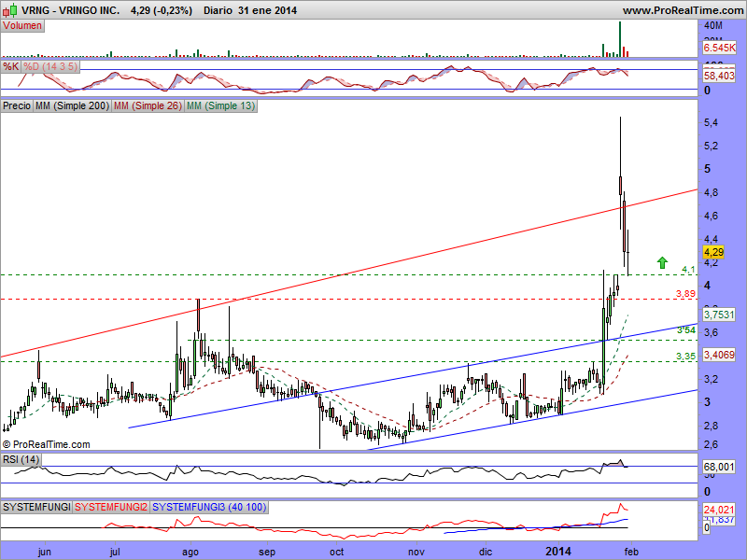The height and width of the screenshot is (560, 747).
Task: Open the SYSTEMFUNGI3 (40 100) label
Action: [209, 507]
